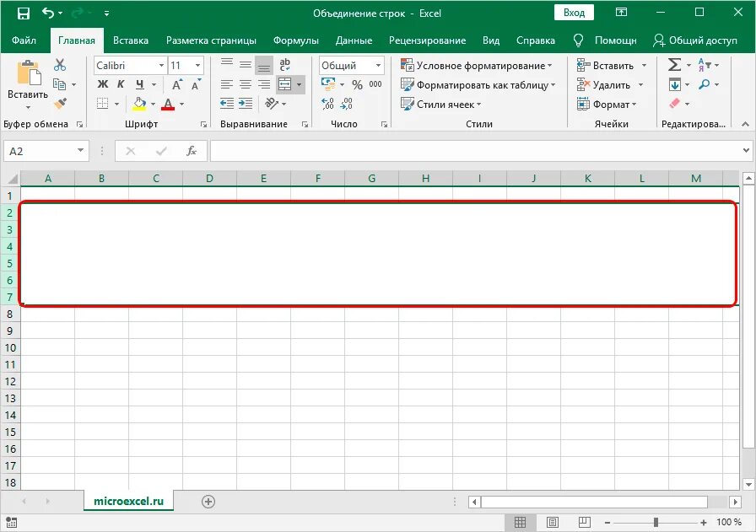Apply percent style format
This screenshot has width=756, height=532.
pos(357,85)
